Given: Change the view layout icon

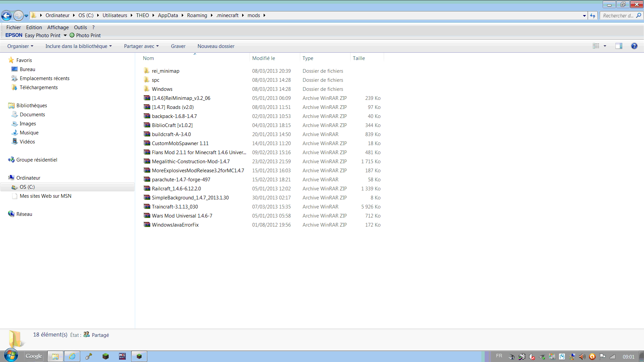Looking at the screenshot, I should (596, 46).
